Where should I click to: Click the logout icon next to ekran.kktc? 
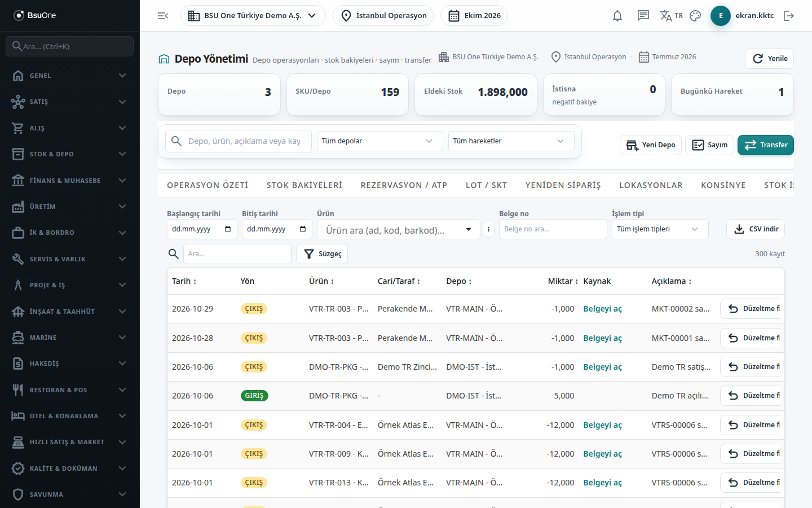coord(789,16)
